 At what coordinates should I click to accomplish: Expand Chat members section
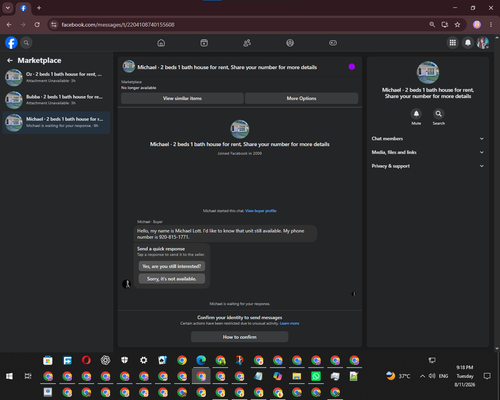pyautogui.click(x=428, y=139)
